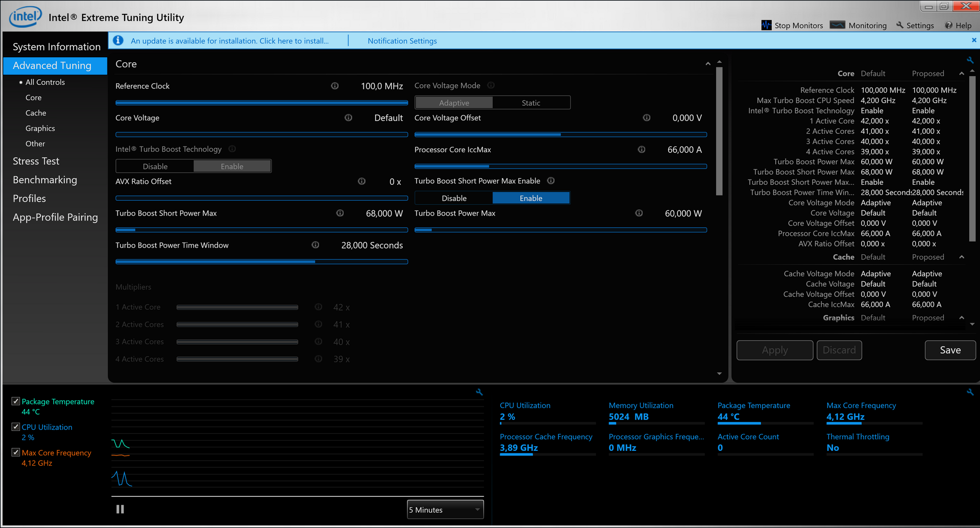
Task: Collapse Core group in summary panel
Action: 962,74
